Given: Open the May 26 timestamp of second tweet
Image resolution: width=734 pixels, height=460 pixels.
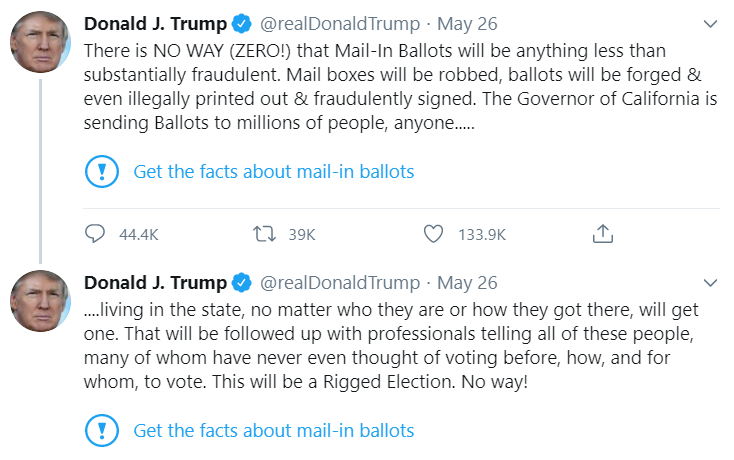Looking at the screenshot, I should pyautogui.click(x=467, y=283).
